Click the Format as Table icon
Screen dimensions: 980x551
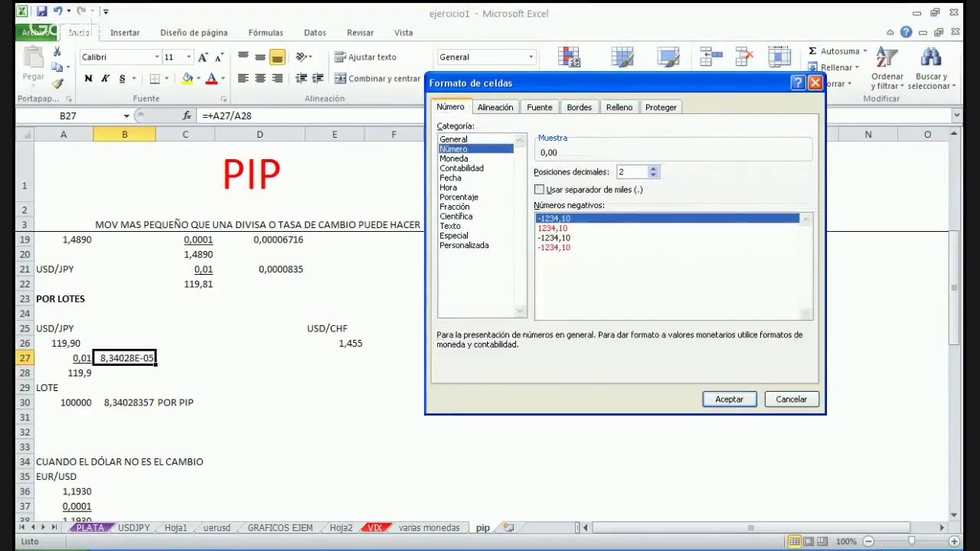(622, 58)
